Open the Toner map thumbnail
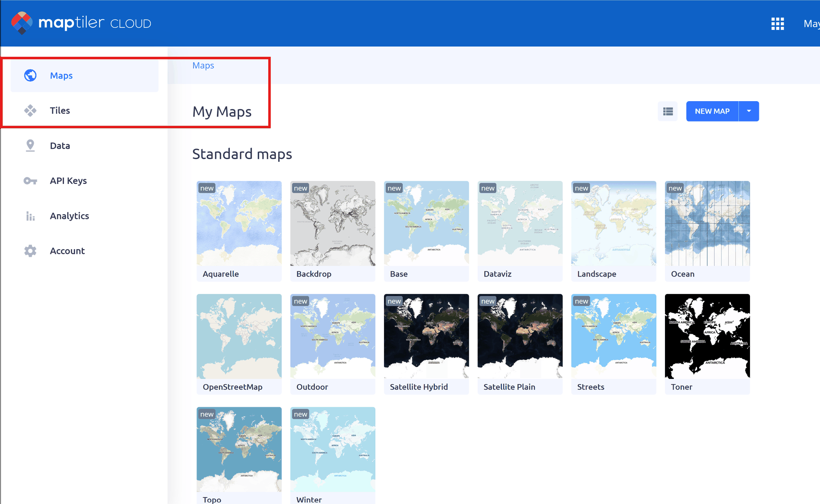This screenshot has height=504, width=820. point(707,336)
